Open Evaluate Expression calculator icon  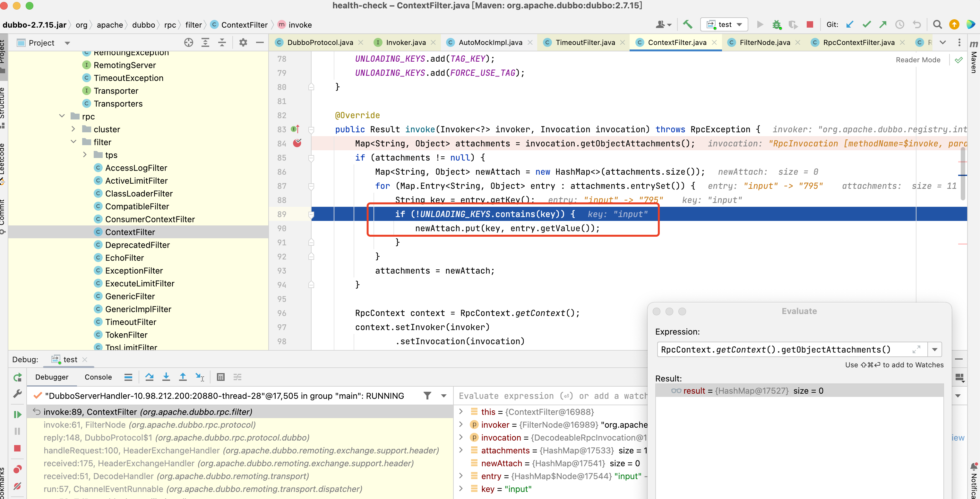(x=221, y=377)
